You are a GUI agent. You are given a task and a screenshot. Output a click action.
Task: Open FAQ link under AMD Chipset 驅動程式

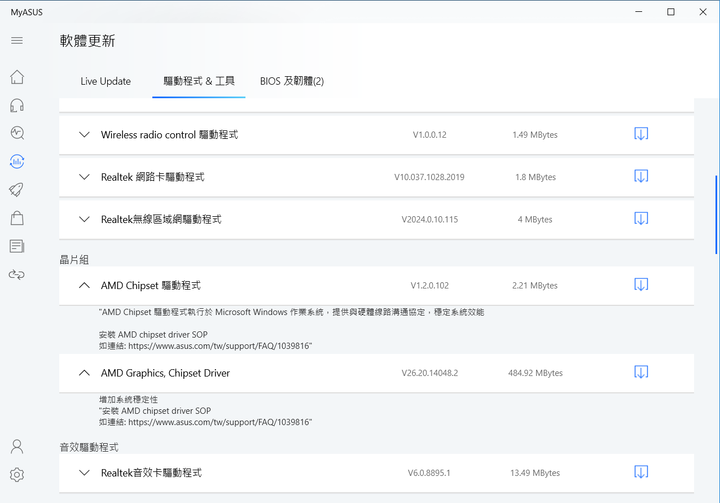[x=219, y=346]
